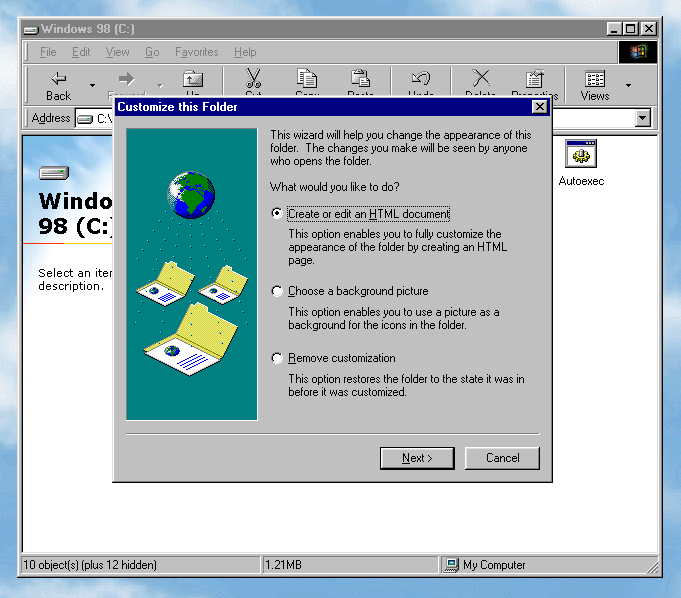Open the Edit menu

[81, 52]
